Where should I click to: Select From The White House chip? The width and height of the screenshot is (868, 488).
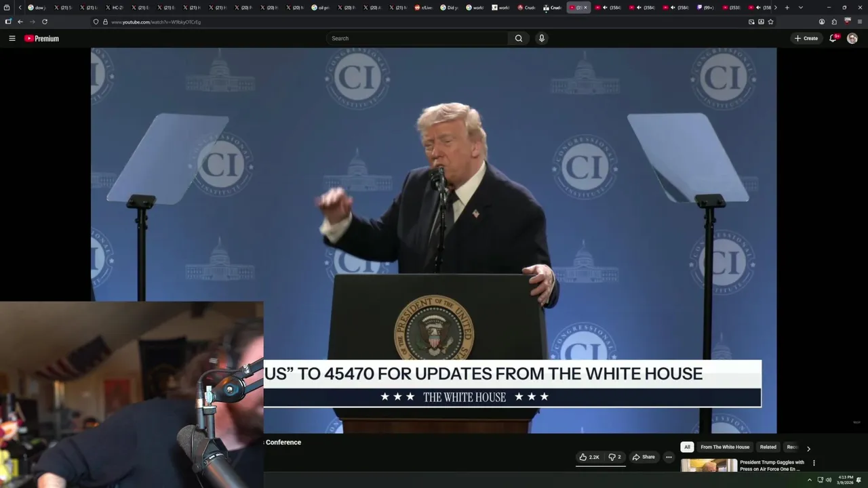tap(725, 447)
